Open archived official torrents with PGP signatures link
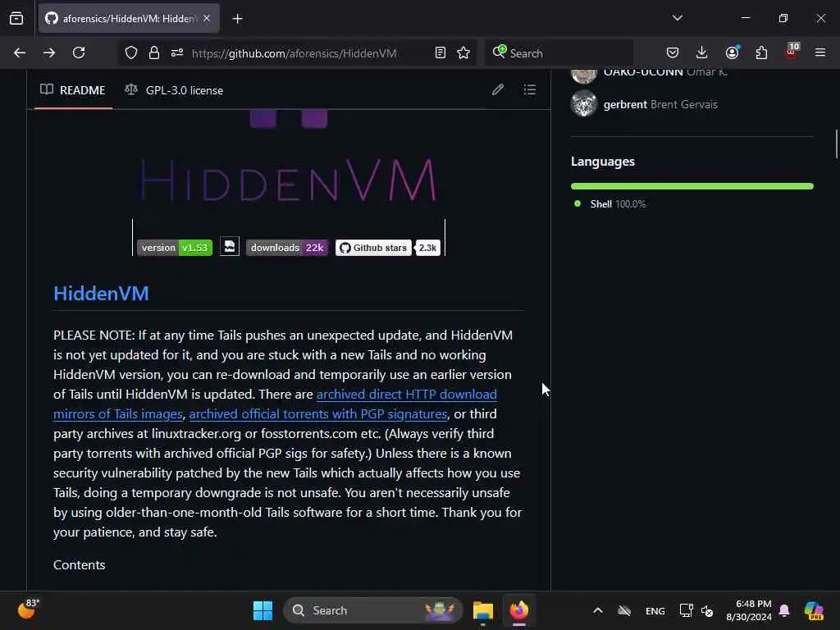Viewport: 840px width, 630px height. [x=318, y=414]
